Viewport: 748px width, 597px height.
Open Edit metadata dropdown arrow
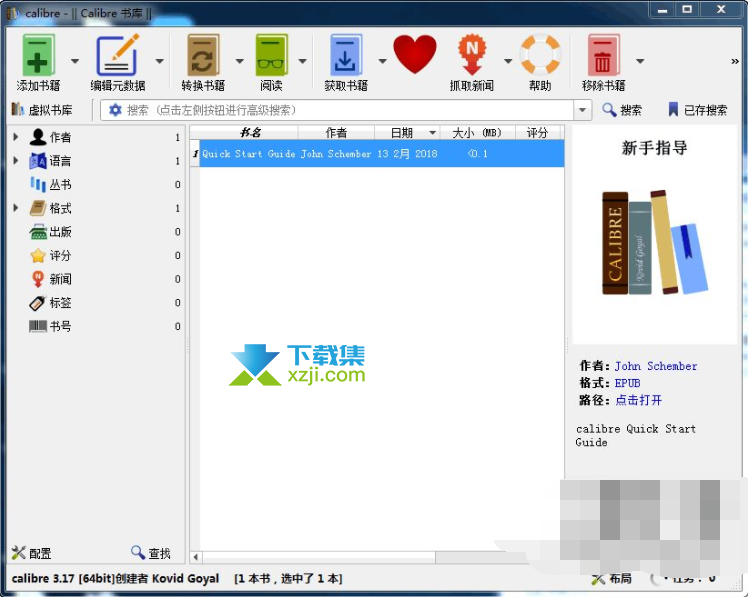coord(160,61)
